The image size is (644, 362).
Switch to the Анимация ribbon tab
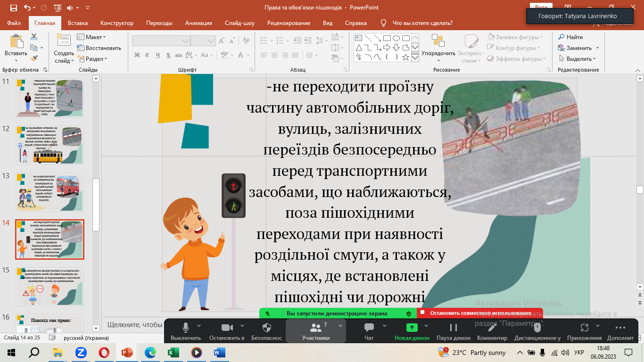tap(198, 23)
